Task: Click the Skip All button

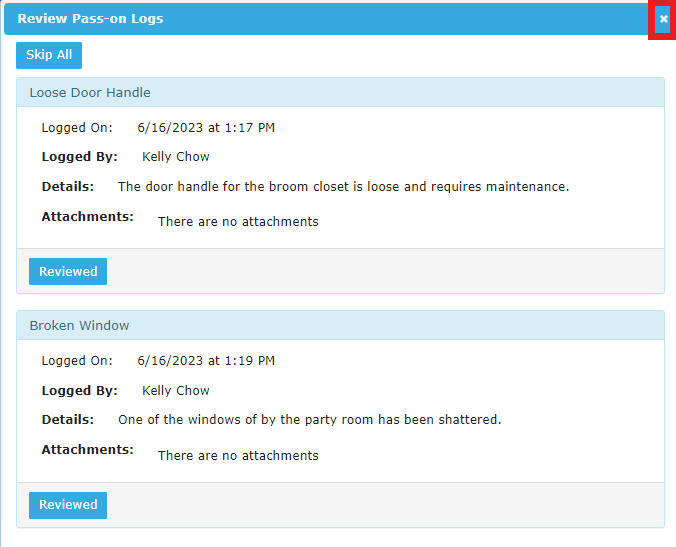Action: 49,55
